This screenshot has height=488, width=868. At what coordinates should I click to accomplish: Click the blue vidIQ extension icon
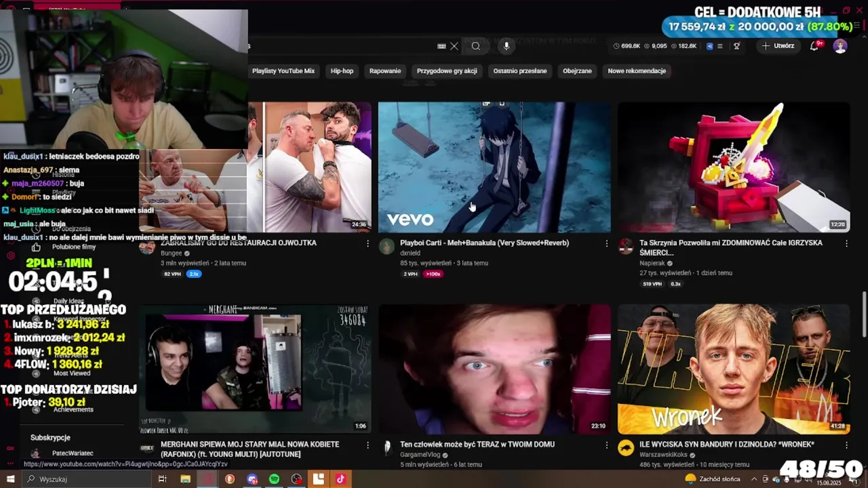709,46
